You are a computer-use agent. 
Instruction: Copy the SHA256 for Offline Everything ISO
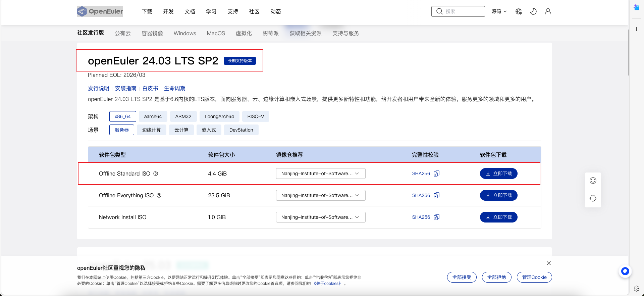[436, 195]
